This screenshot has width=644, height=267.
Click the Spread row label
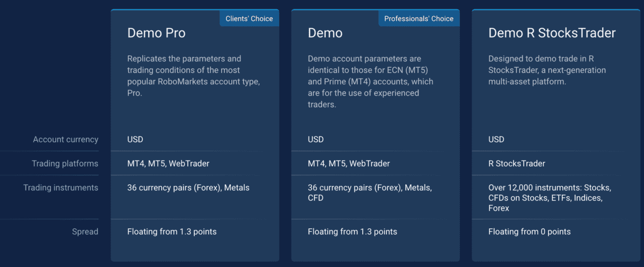85,232
